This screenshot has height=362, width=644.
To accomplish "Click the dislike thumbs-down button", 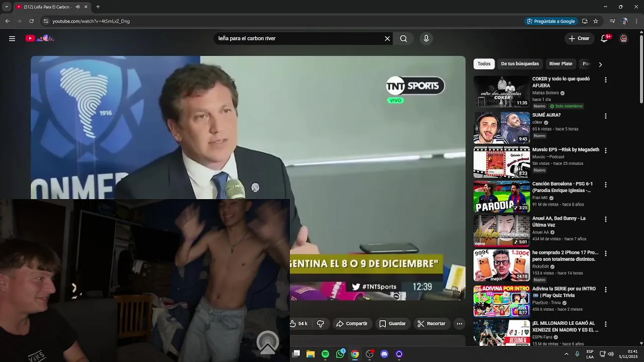I will point(320,324).
